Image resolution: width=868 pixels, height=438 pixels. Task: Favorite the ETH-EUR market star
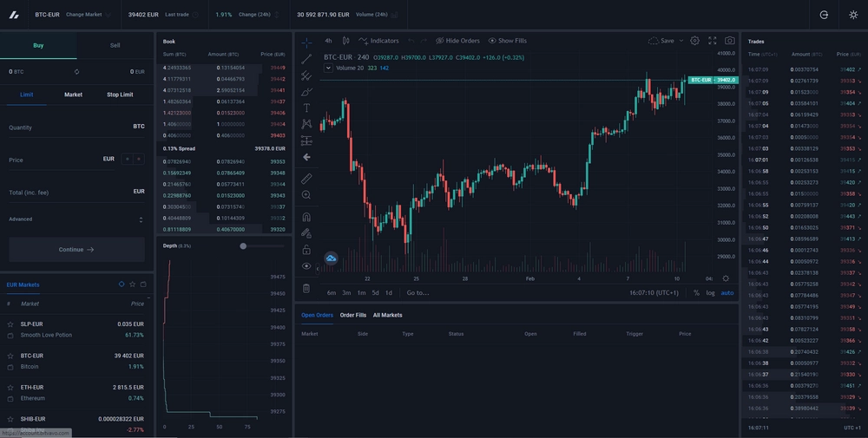[10, 388]
